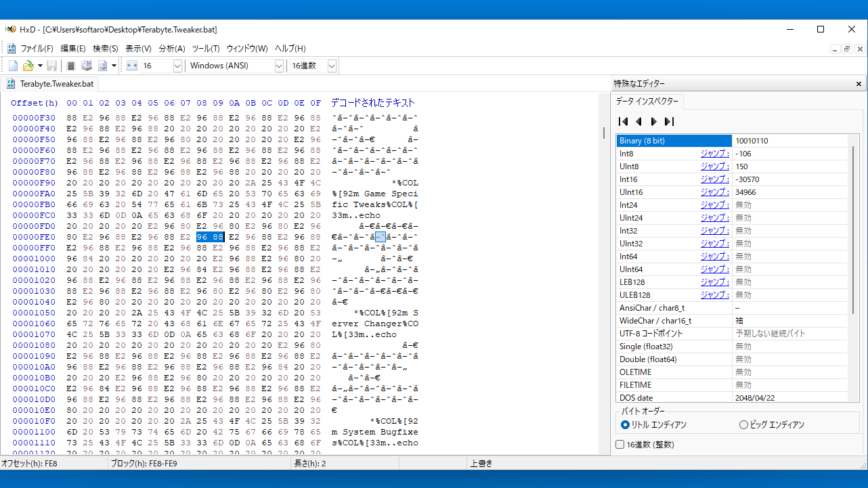Open the ヘルプ(H) menu
This screenshot has height=488, width=868.
click(x=290, y=49)
